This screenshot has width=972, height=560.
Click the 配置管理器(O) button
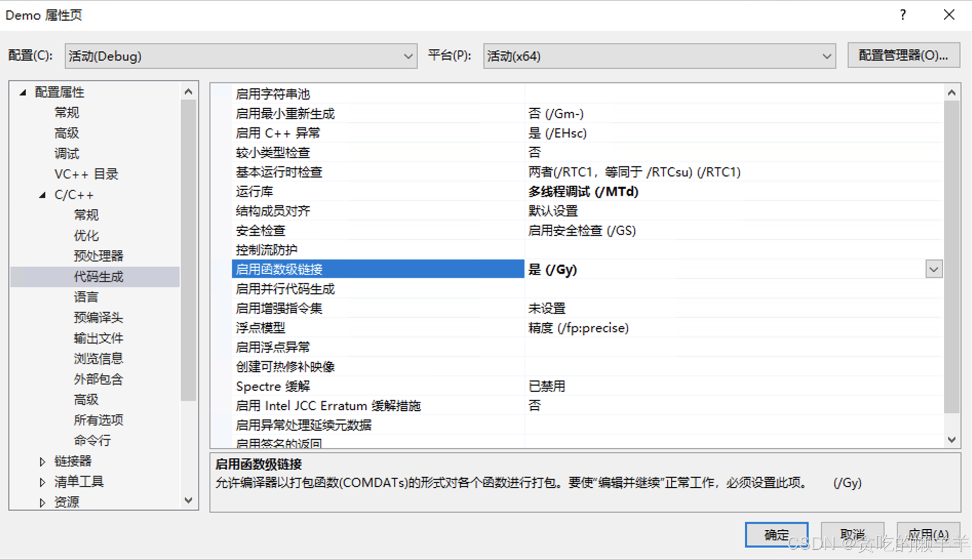pyautogui.click(x=903, y=55)
